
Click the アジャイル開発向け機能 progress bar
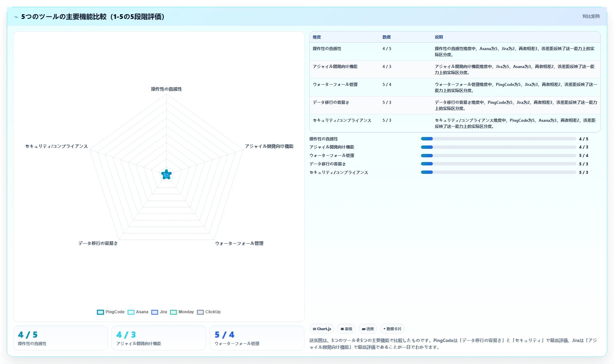click(499, 147)
